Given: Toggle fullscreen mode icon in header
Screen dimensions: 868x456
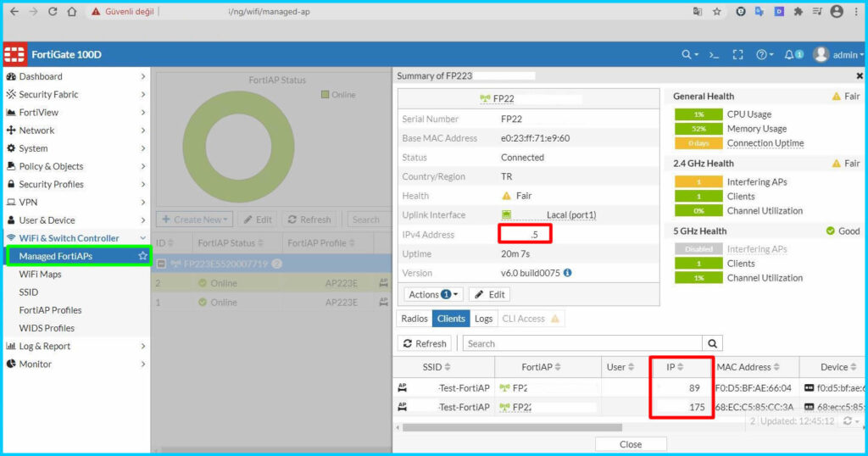Looking at the screenshot, I should click(x=738, y=54).
